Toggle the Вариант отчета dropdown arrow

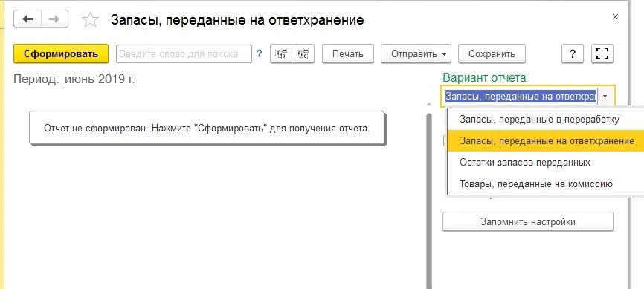605,97
